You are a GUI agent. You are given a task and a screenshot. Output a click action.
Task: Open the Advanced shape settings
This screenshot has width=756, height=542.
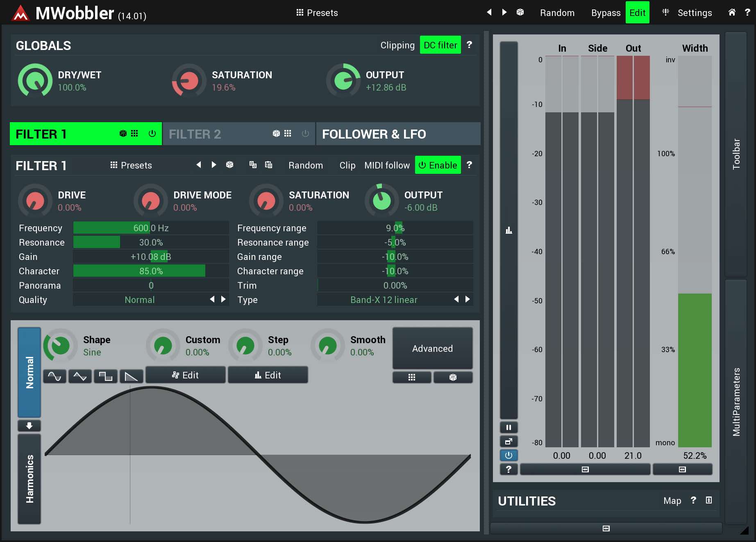432,348
